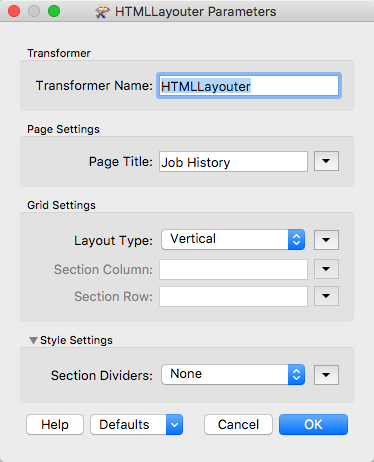Viewport: 374px width, 462px height.
Task: Click the Help button
Action: point(55,425)
